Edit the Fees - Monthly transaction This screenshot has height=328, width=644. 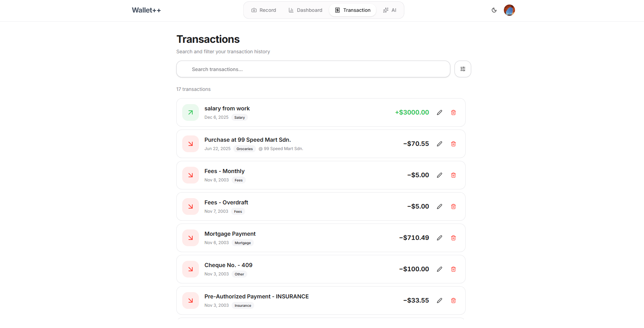tap(440, 175)
